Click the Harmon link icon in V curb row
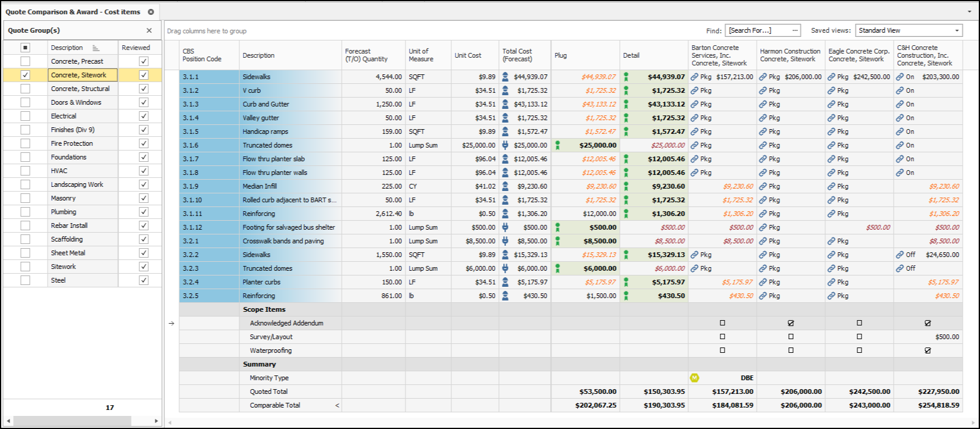 click(763, 90)
